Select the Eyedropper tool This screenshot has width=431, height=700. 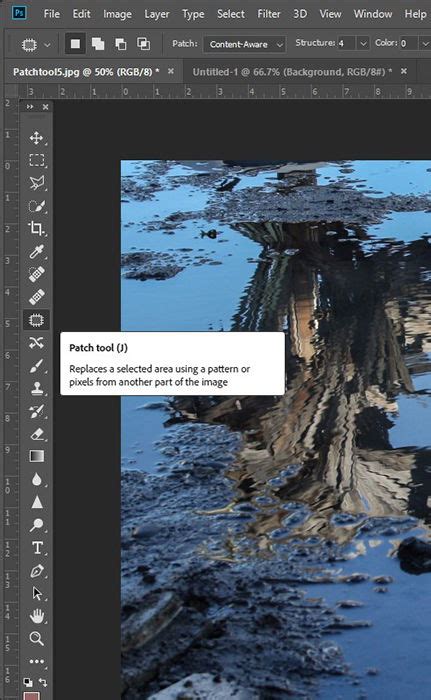tap(37, 251)
